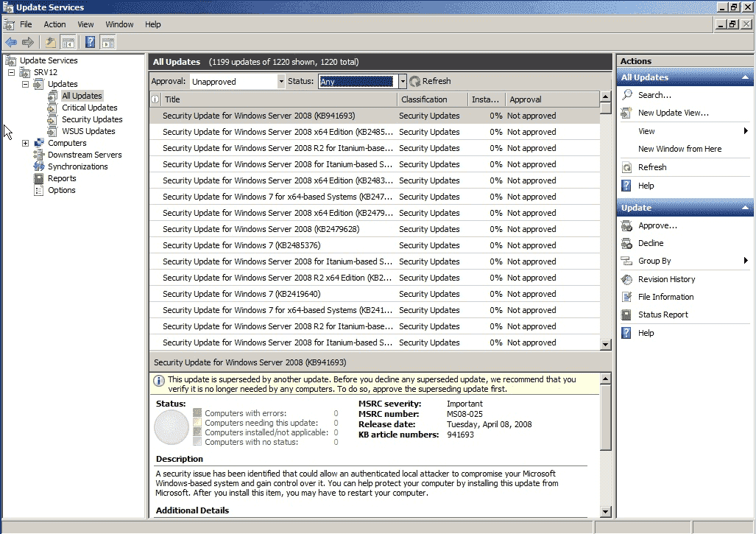Screen dimensions: 756x534
Task: Select Security Update for Windows 7 (KB2485376)
Action: point(375,245)
